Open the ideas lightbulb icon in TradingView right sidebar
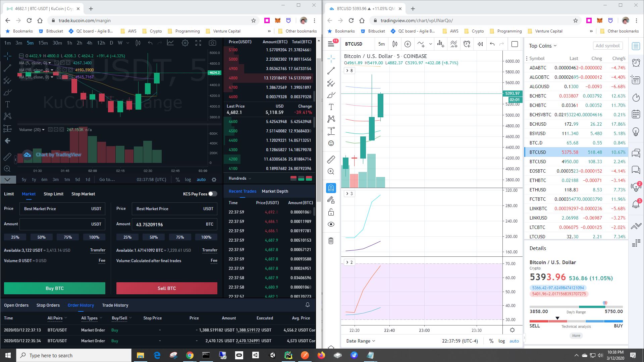 [636, 131]
